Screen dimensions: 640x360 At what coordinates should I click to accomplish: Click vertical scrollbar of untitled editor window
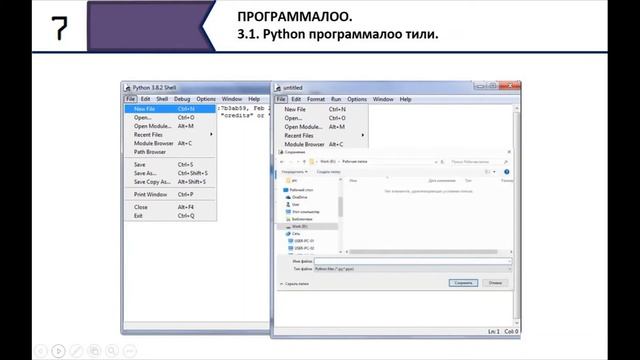516,216
